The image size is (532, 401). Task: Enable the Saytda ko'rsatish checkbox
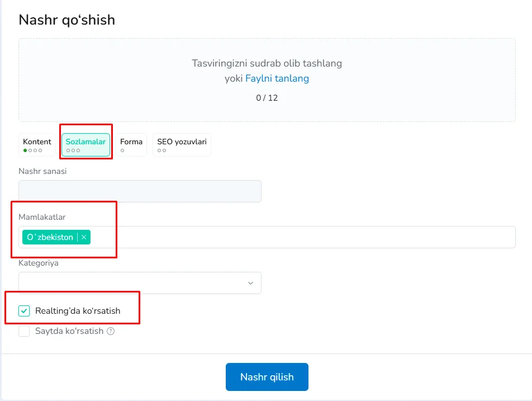click(x=23, y=331)
